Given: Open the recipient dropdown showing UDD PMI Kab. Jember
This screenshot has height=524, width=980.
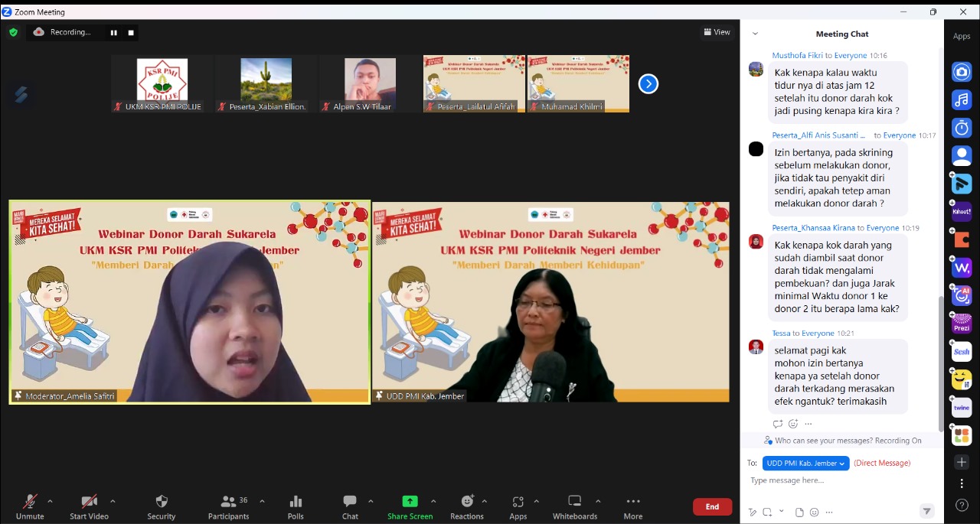Looking at the screenshot, I should click(805, 463).
